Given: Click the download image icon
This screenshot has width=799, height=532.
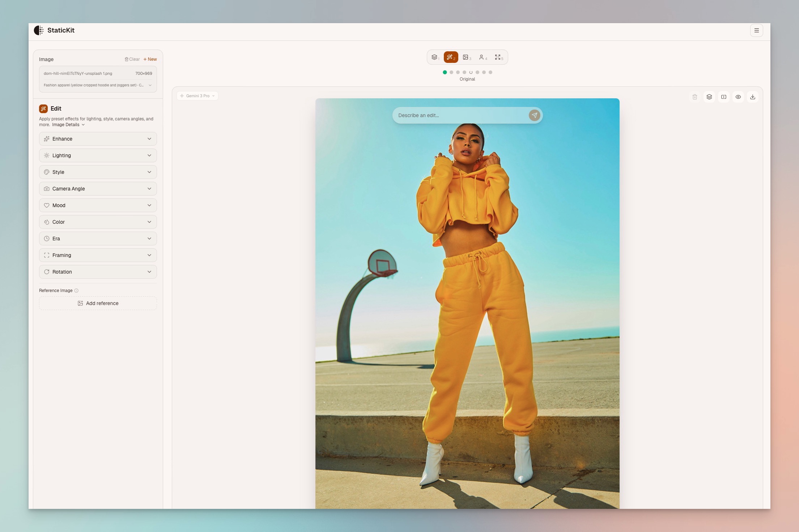Looking at the screenshot, I should (x=752, y=97).
